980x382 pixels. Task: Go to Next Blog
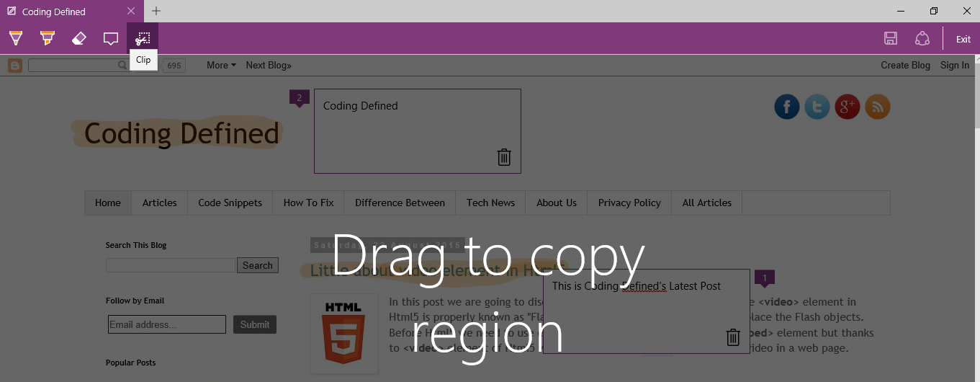[x=269, y=65]
